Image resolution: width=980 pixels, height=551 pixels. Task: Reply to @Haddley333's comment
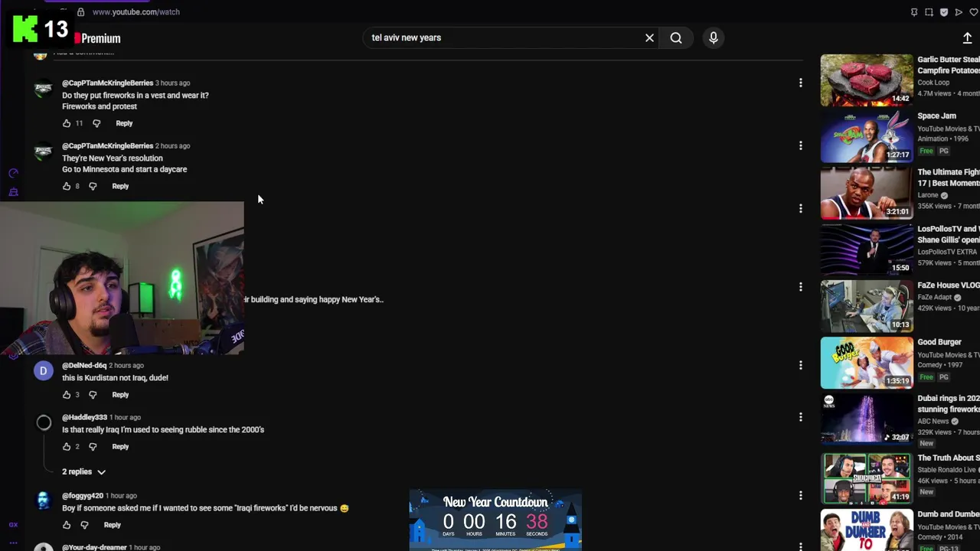coord(120,447)
